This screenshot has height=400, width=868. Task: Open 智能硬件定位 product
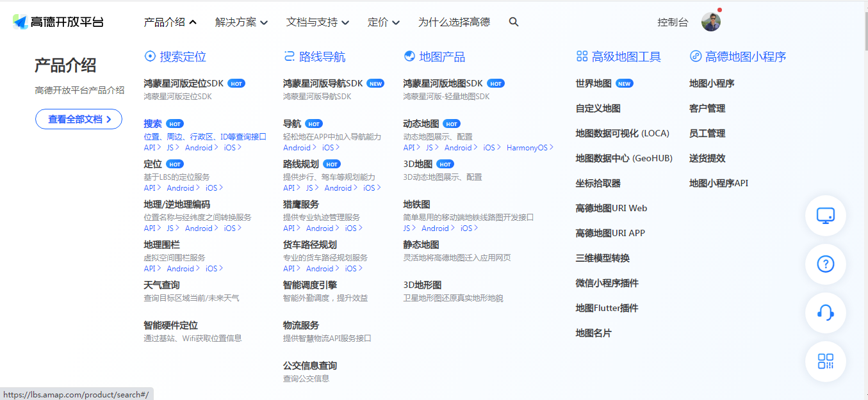click(170, 325)
